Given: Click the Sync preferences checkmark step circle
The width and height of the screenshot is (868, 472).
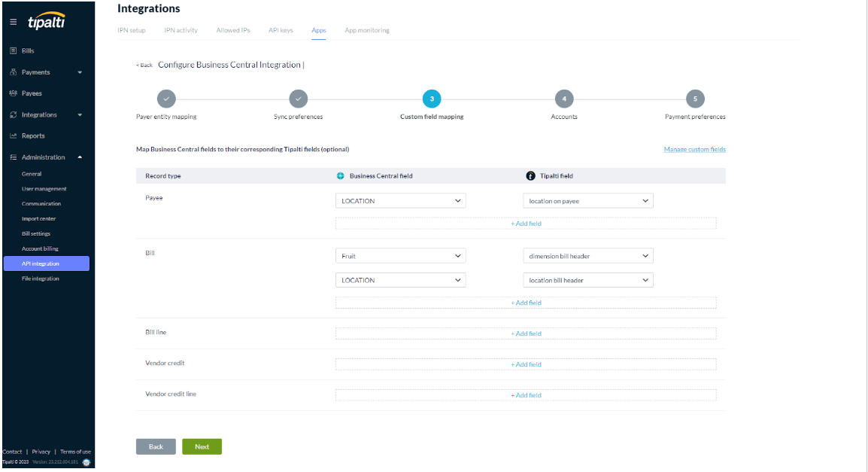Looking at the screenshot, I should (x=299, y=99).
